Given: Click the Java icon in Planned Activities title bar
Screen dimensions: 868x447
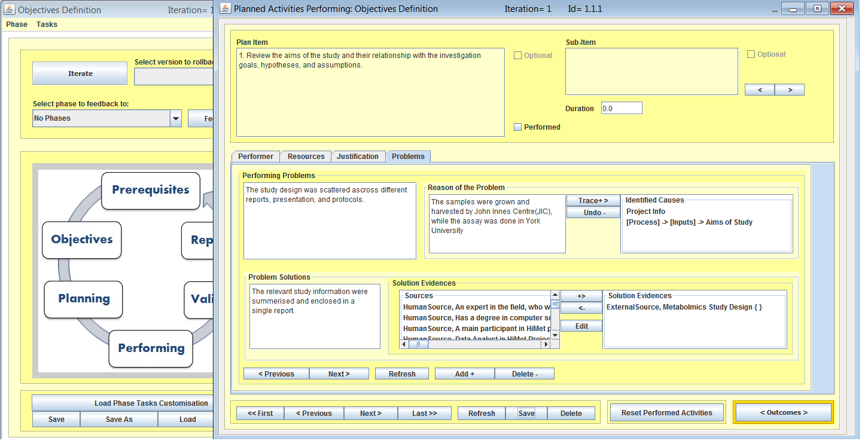Looking at the screenshot, I should coord(226,8).
